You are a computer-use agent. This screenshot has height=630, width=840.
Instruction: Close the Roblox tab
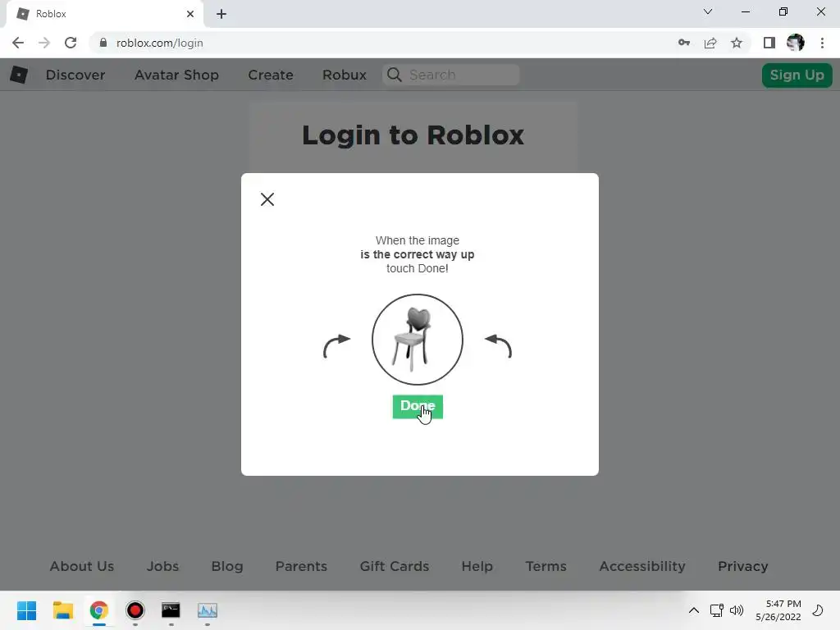pos(190,14)
